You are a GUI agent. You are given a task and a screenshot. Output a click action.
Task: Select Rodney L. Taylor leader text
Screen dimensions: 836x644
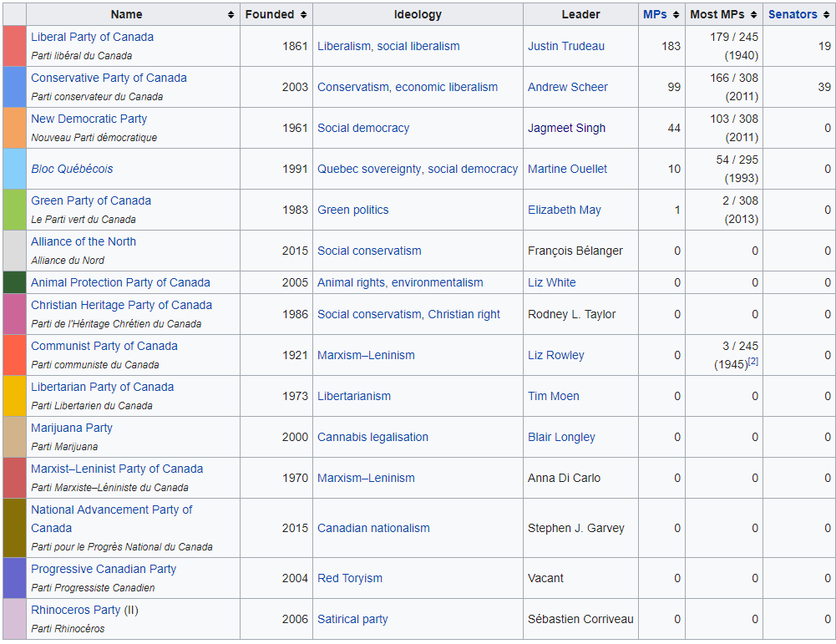[x=571, y=315]
